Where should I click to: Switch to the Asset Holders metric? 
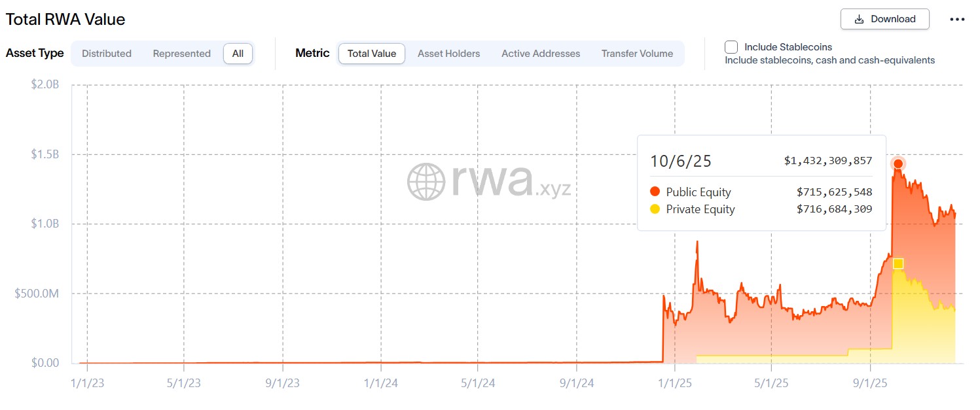448,54
